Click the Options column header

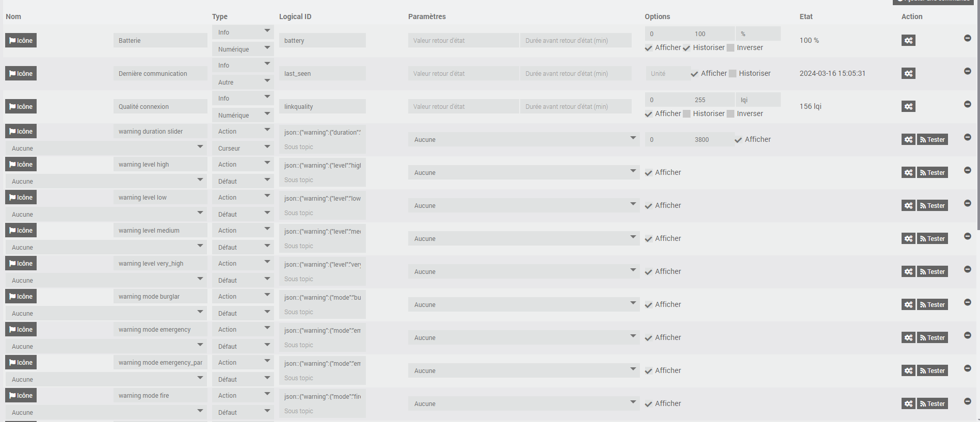tap(657, 17)
